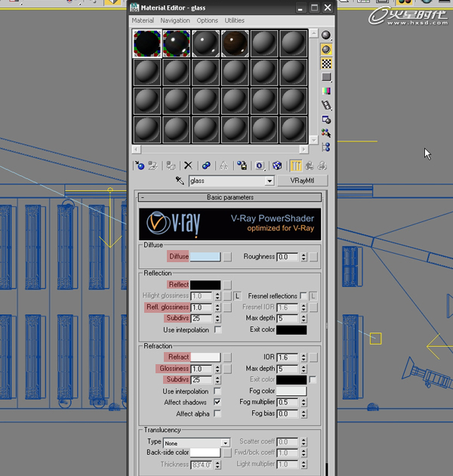Click the sample slots vertical scroll down arrow
453x476 pixels.
point(313,140)
